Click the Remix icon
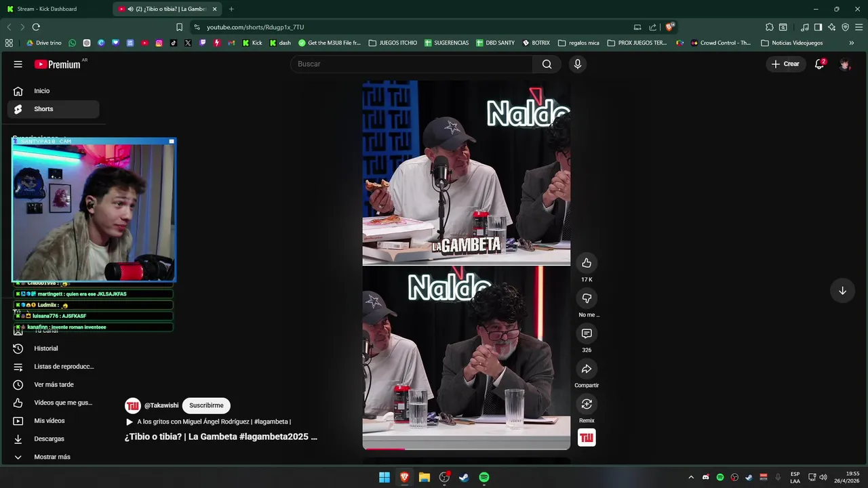 (x=587, y=404)
